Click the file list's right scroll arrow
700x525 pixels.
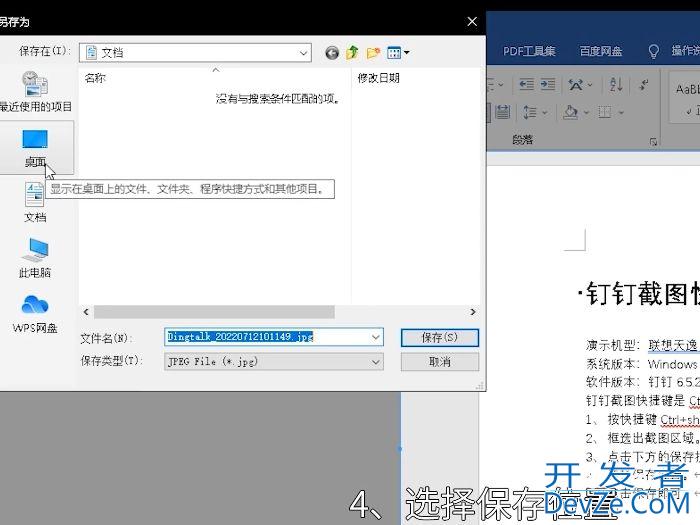pyautogui.click(x=473, y=312)
